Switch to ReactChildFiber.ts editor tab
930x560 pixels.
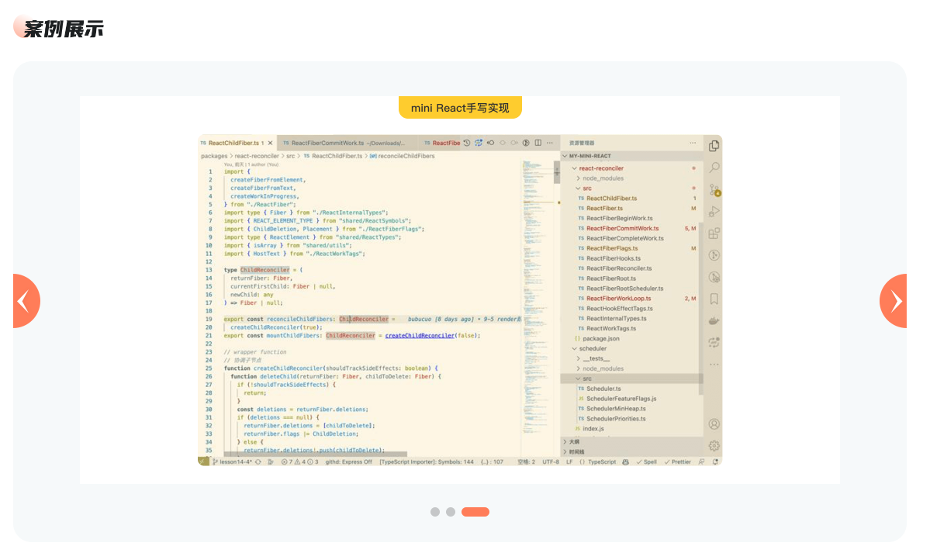point(236,143)
